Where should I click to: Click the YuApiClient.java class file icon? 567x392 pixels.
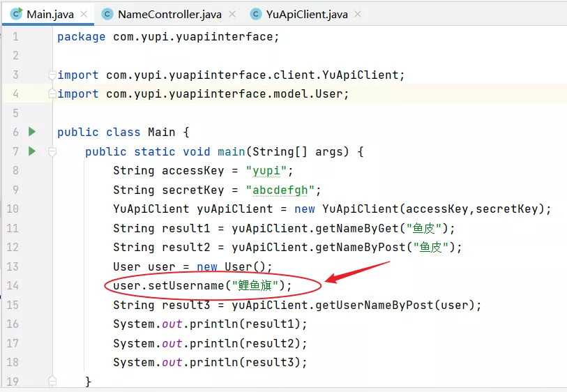click(256, 14)
